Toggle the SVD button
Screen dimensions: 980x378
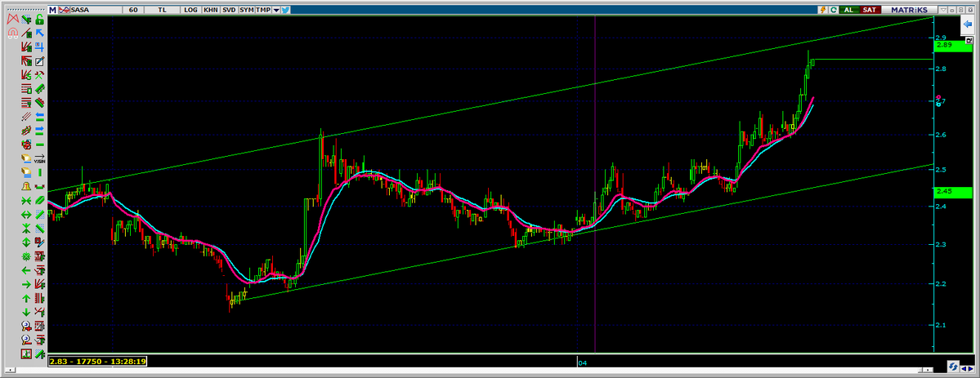[229, 10]
